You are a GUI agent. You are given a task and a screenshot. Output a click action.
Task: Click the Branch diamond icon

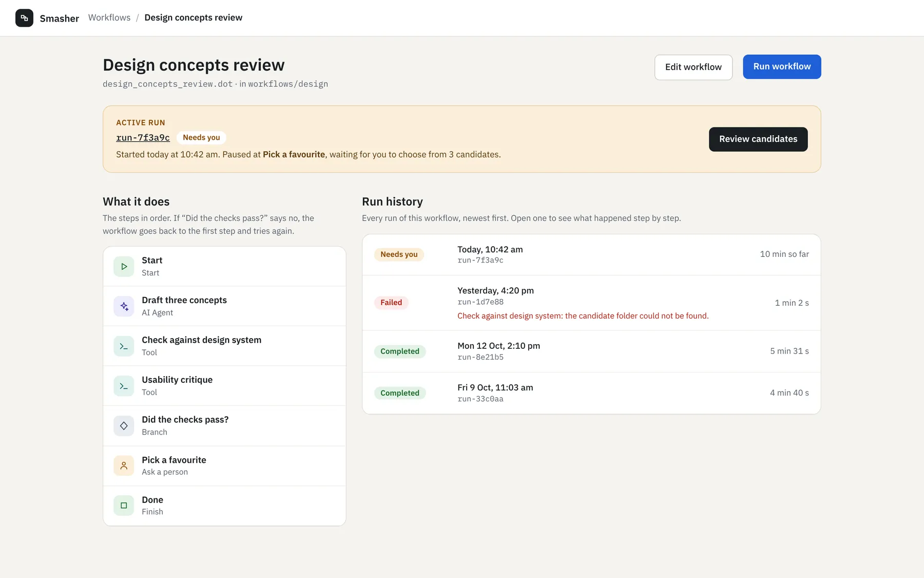[x=124, y=426]
